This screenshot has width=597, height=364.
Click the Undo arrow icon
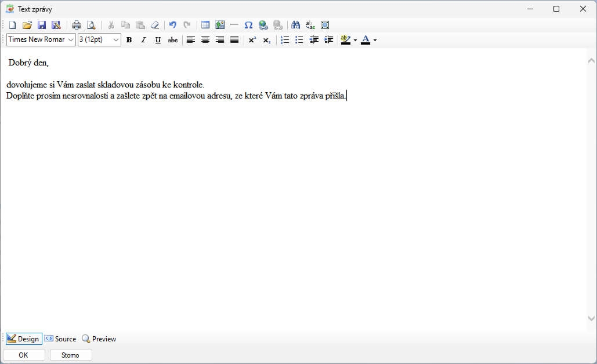(172, 25)
